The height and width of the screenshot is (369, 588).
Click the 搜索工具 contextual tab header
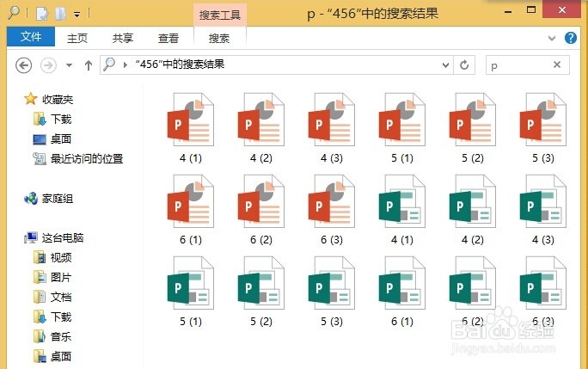(x=220, y=15)
